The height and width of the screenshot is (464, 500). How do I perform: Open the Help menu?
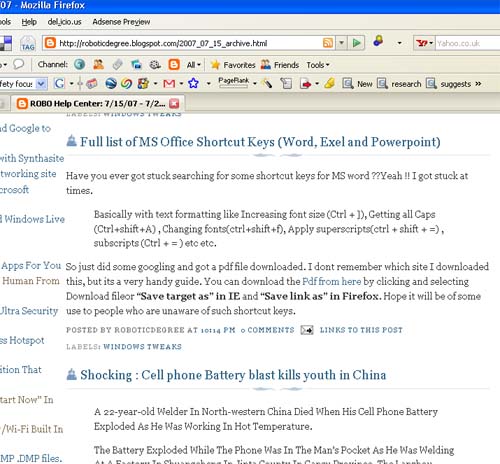pos(29,22)
